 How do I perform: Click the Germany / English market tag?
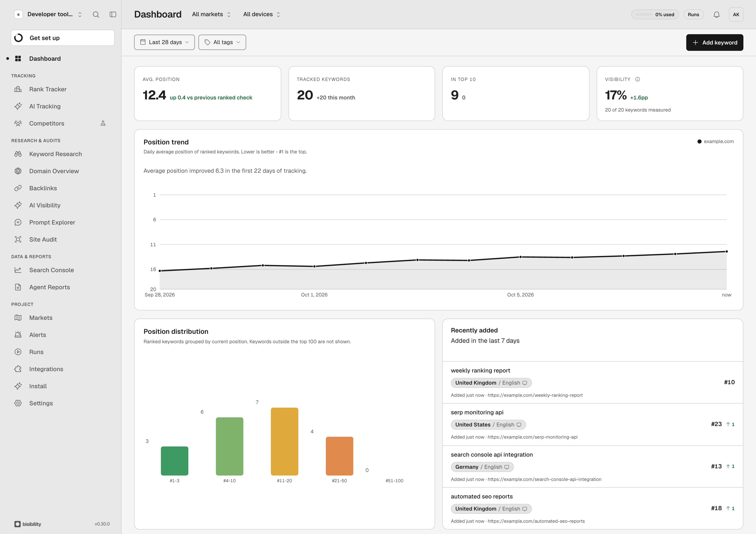point(482,467)
